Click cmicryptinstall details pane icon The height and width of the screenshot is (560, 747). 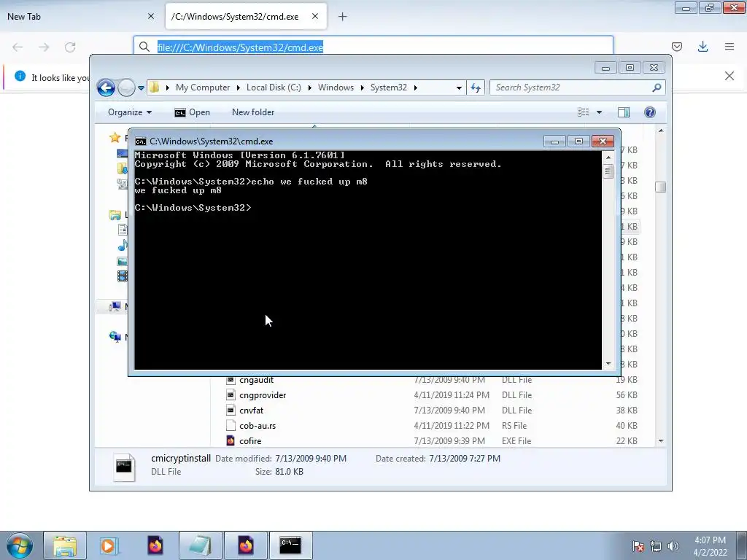pos(124,467)
